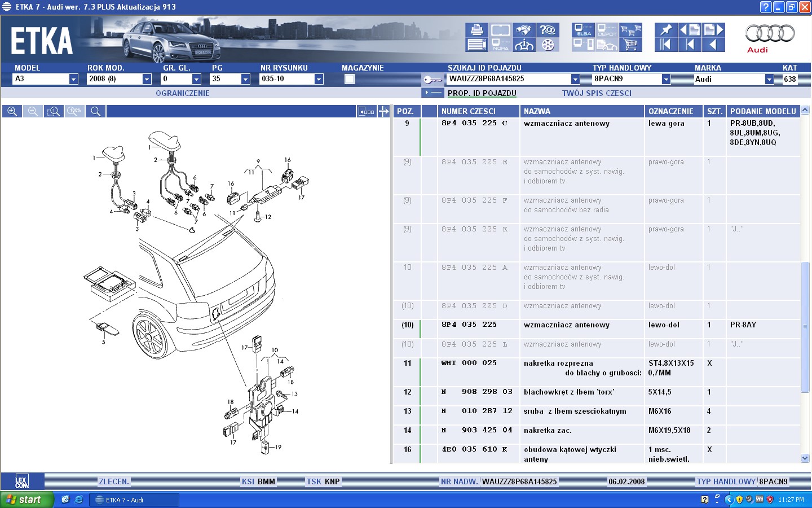This screenshot has height=508, width=812.
Task: Click the binoculars search icon
Action: point(524,30)
